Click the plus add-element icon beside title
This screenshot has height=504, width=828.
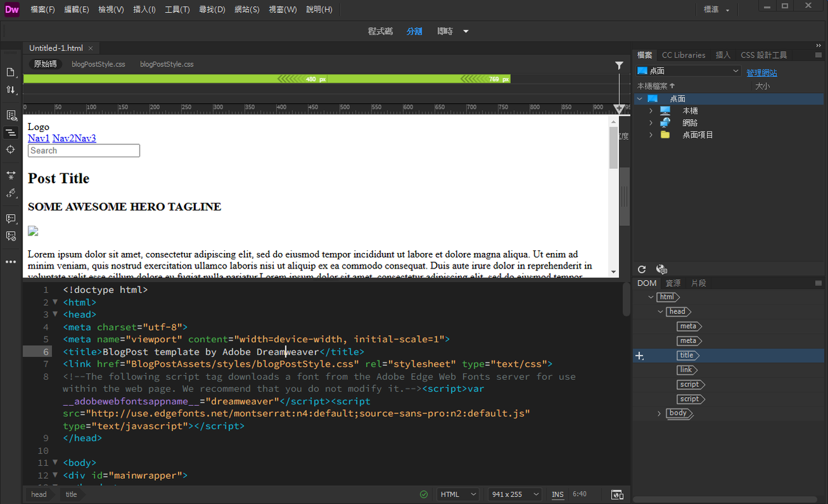(x=640, y=356)
